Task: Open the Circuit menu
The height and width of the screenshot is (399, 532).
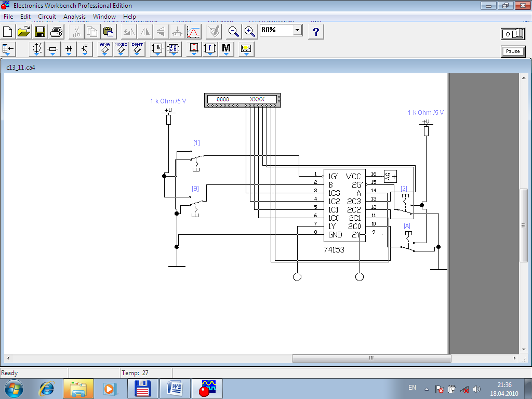Action: tap(47, 16)
